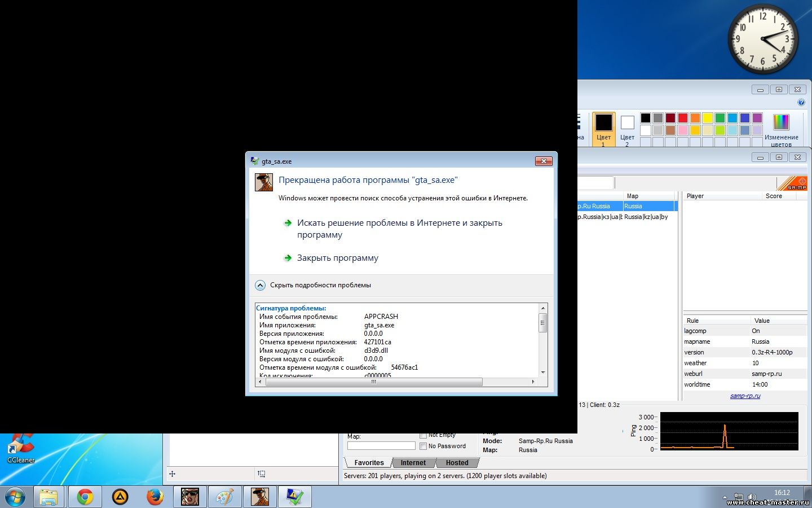Open the problem report taskbar icon
This screenshot has width=812, height=508.
coord(295,497)
